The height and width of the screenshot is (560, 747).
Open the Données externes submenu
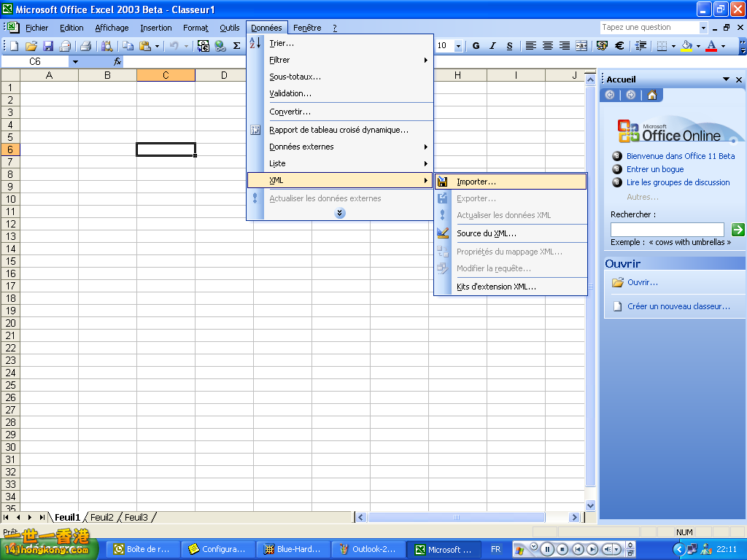pyautogui.click(x=340, y=146)
